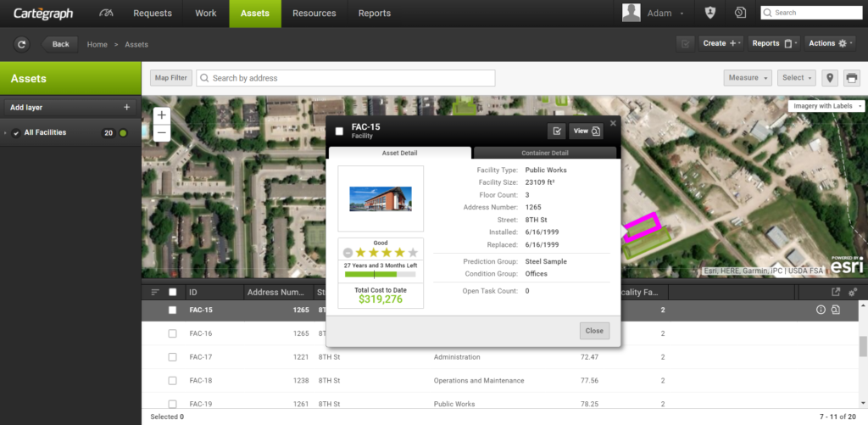Select the FAC-16 row checkbox
Image resolution: width=868 pixels, height=425 pixels.
173,334
